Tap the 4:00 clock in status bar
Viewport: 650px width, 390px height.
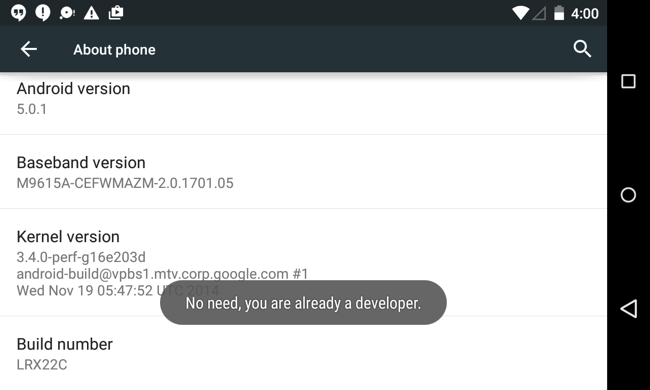tap(585, 14)
